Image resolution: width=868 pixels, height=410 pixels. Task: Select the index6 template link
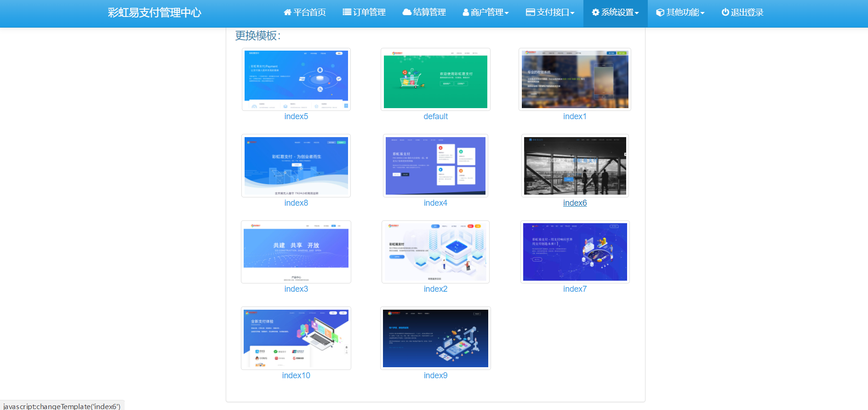point(575,203)
